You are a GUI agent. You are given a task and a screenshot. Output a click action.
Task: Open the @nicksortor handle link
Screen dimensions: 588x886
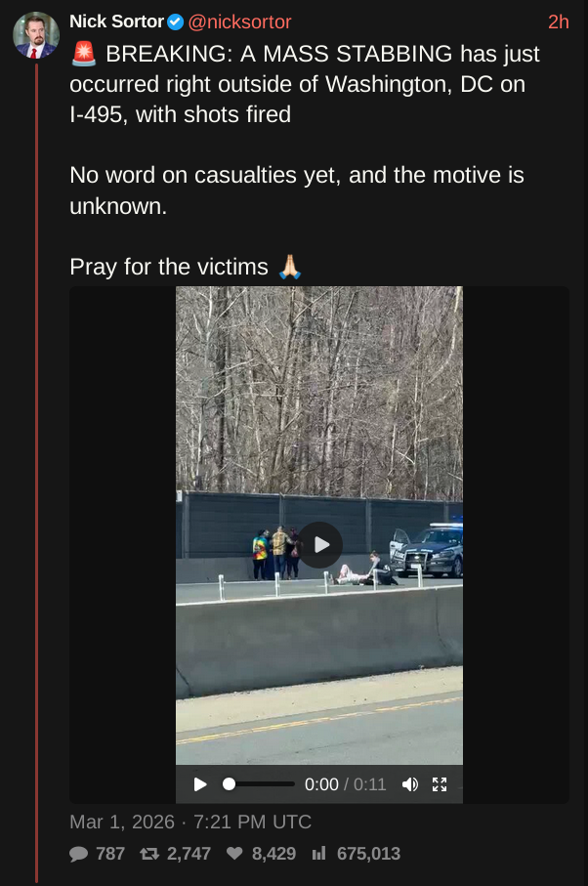pyautogui.click(x=239, y=21)
